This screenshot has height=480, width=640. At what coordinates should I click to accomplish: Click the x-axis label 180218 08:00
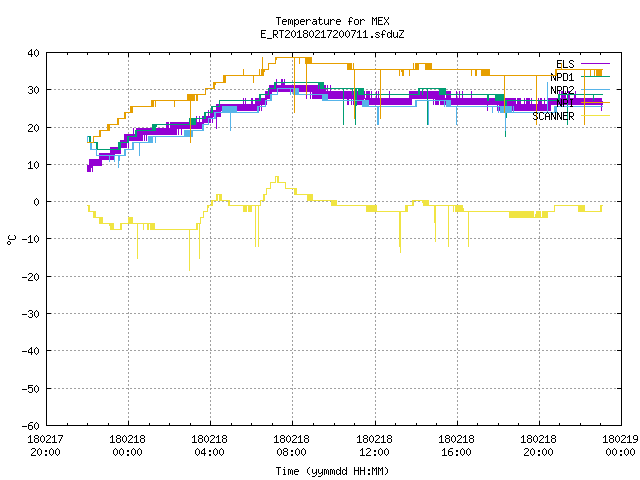click(291, 446)
